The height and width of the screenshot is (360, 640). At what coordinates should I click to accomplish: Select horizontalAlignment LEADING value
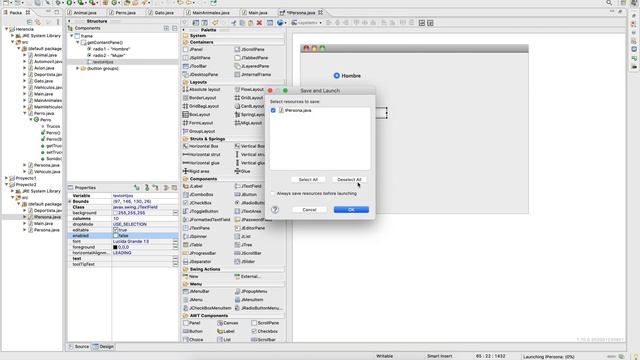122,253
